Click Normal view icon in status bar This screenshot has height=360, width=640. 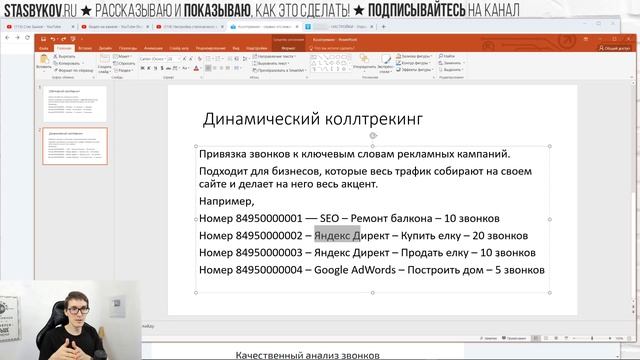tap(536, 338)
